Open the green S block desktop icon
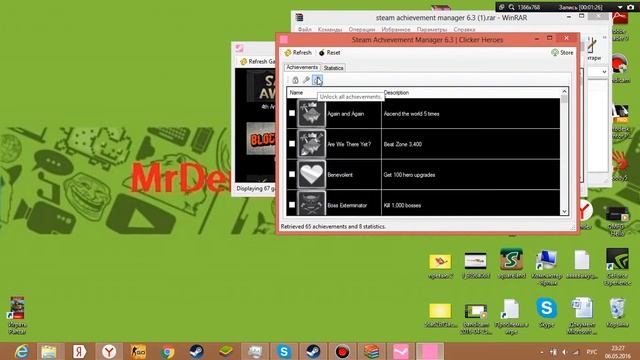 [x=511, y=263]
